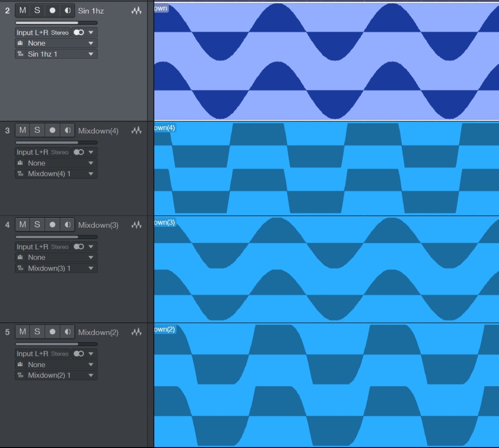Enable input monitoring on Mixdown(4) track
Screen dimensions: 499x448
pos(67,130)
